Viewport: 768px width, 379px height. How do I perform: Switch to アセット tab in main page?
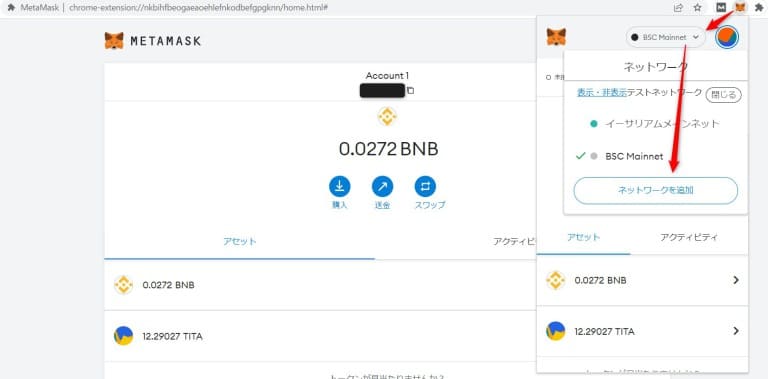pos(240,241)
